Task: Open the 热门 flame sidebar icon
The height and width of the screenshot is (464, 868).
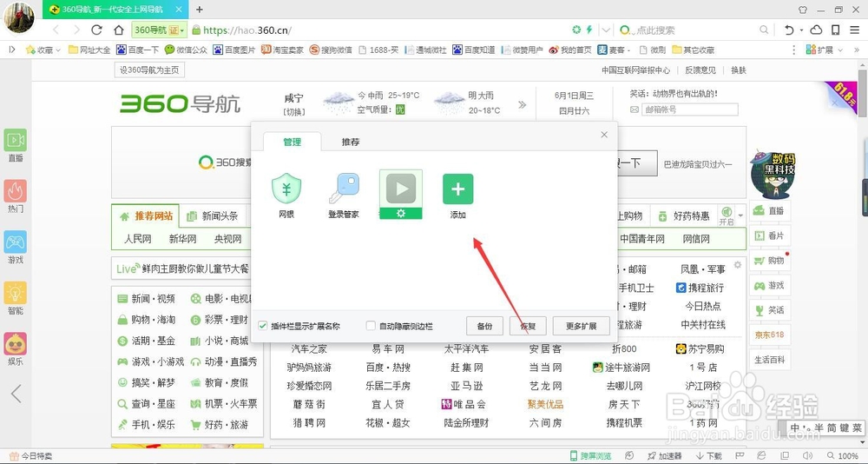Action: tap(16, 190)
